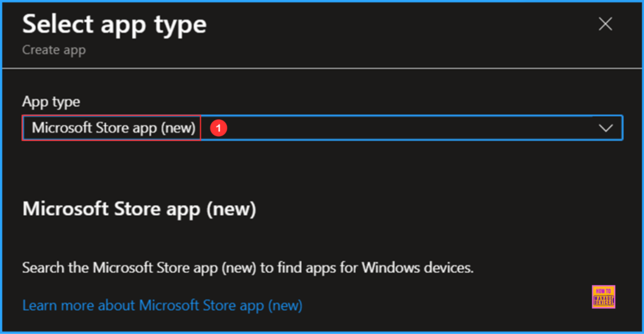644x334 pixels.
Task: Expand the App type dropdown chevron
Action: (606, 128)
